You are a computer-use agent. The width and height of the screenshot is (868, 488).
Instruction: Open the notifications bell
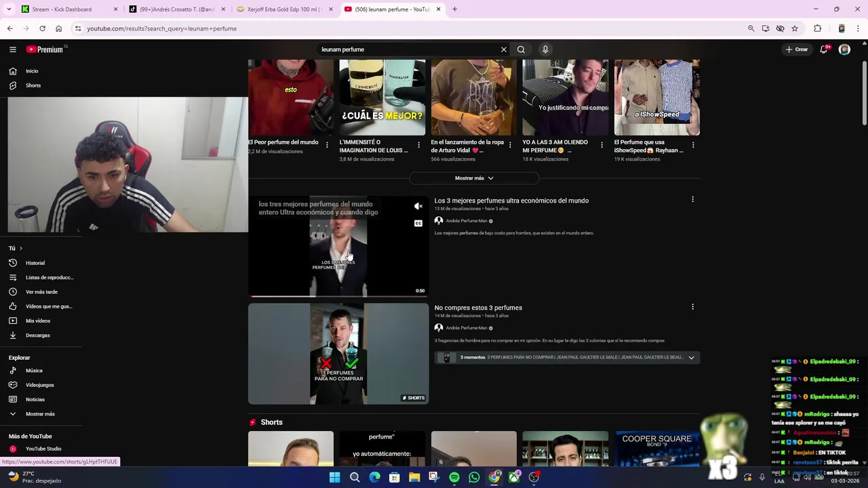[824, 49]
